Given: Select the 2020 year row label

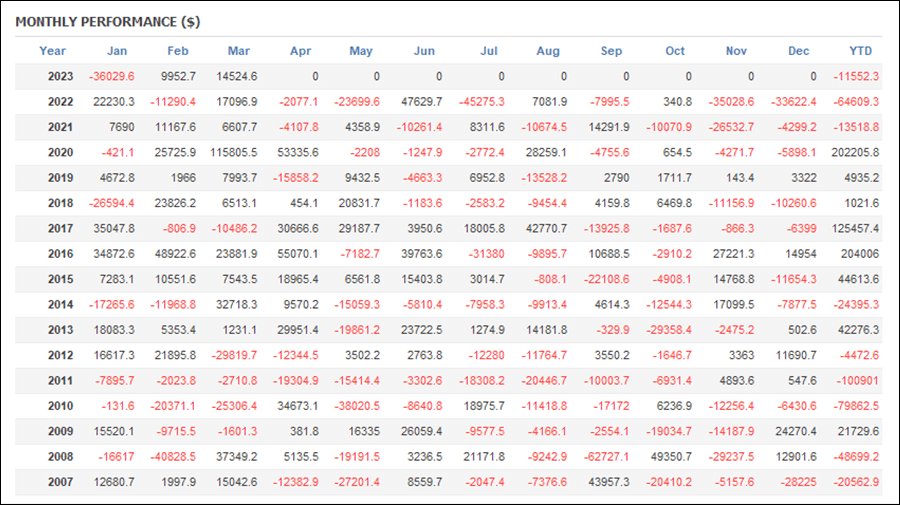Looking at the screenshot, I should 60,153.
